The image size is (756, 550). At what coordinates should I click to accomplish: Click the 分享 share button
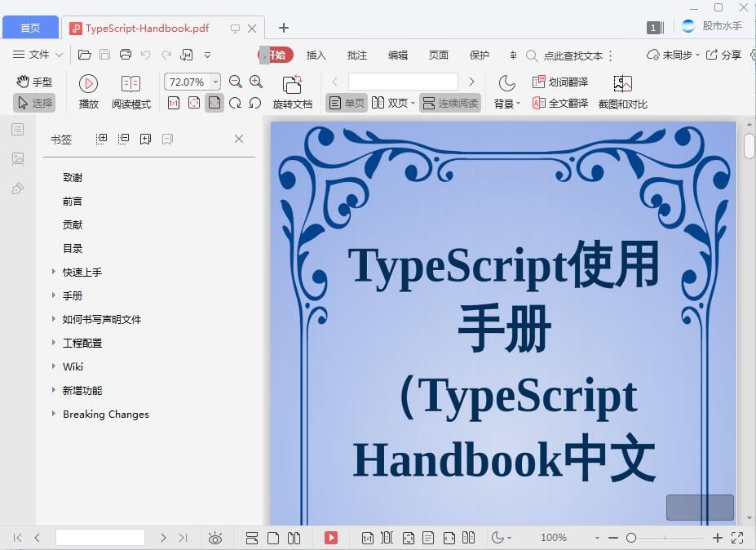coord(724,55)
